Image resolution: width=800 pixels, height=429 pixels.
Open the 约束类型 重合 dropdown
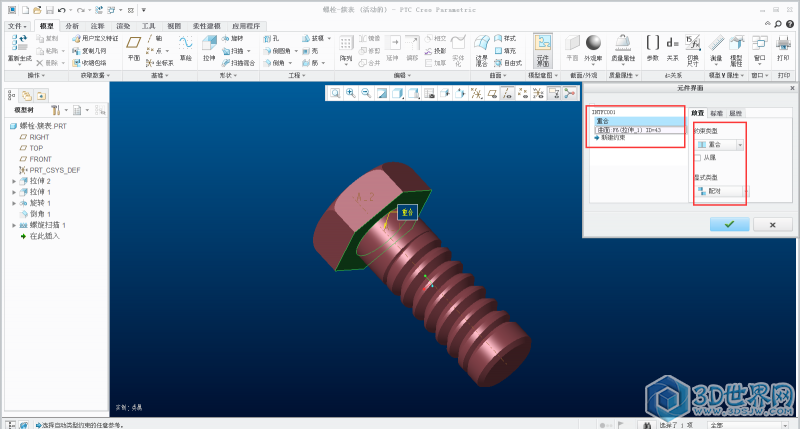(740, 145)
